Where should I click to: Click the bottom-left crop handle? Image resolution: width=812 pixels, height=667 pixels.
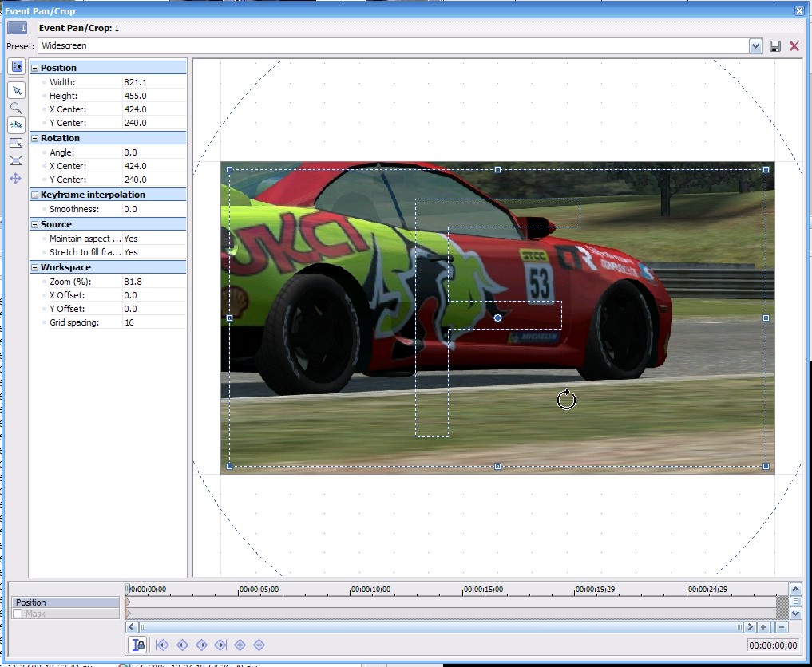coord(230,467)
